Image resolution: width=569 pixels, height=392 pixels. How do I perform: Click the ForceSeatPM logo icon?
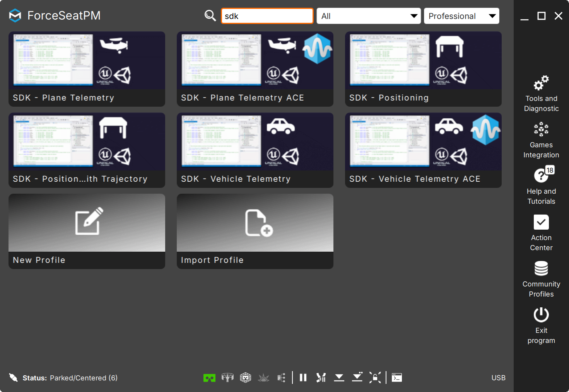(15, 15)
